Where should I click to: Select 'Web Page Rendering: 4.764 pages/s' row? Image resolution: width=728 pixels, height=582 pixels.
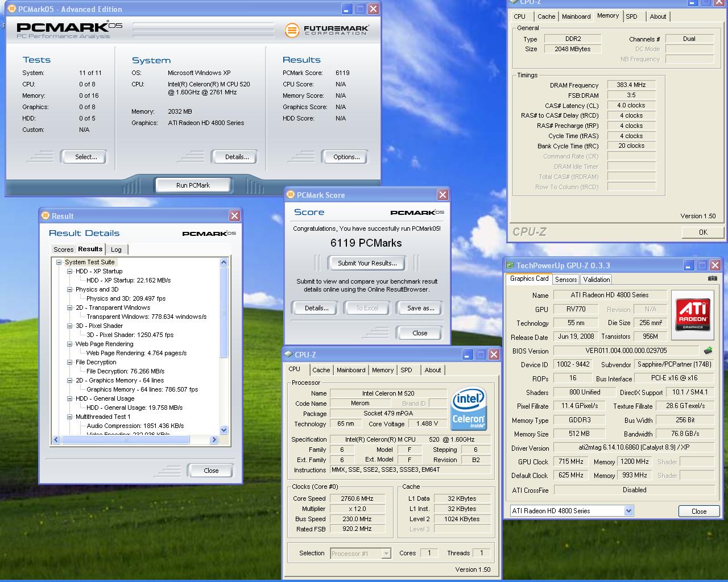(x=136, y=353)
